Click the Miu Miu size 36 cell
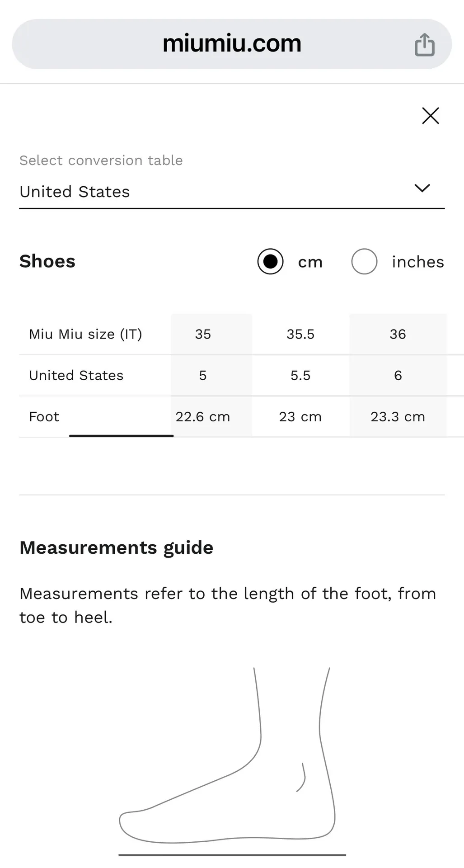Image resolution: width=464 pixels, height=868 pixels. 398,334
